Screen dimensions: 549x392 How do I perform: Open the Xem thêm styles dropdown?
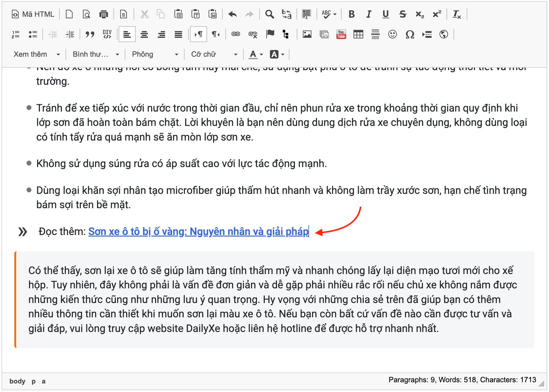click(37, 55)
